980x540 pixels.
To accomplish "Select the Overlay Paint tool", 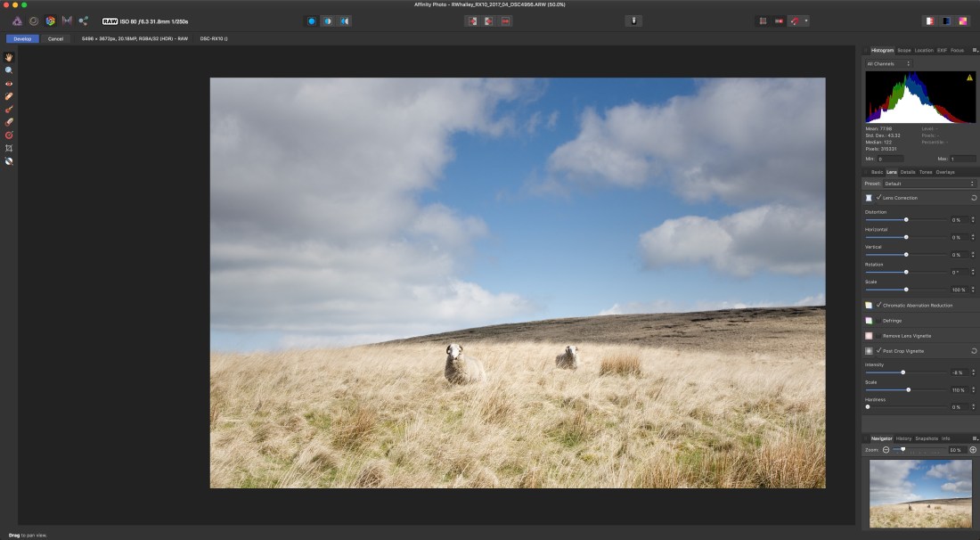I will tap(9, 109).
